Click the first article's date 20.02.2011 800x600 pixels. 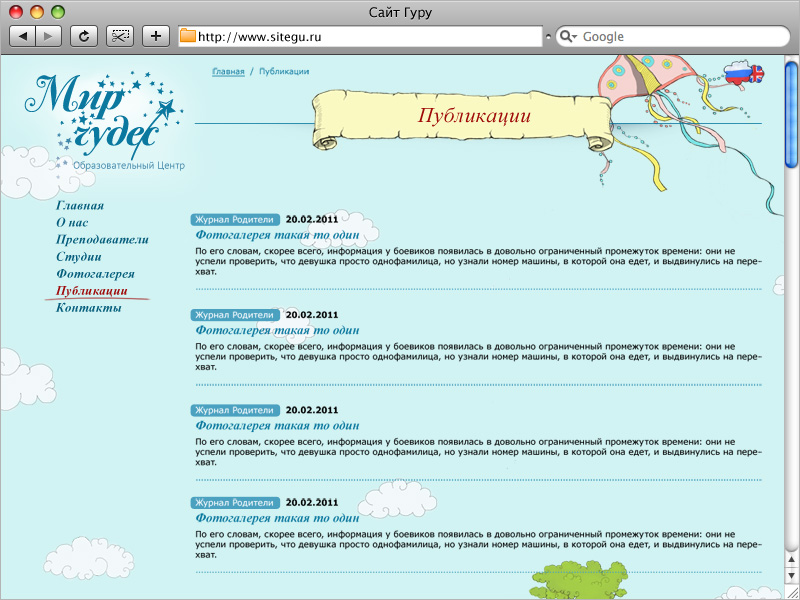point(312,219)
